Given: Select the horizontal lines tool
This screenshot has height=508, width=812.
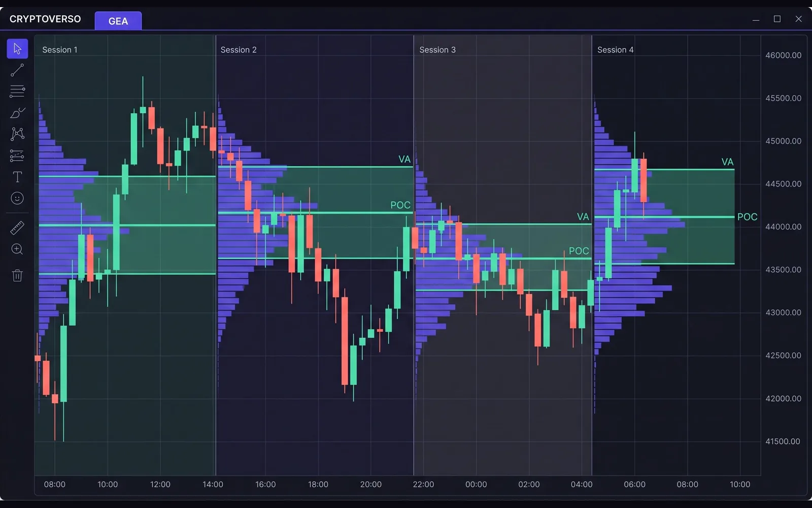Looking at the screenshot, I should point(17,91).
